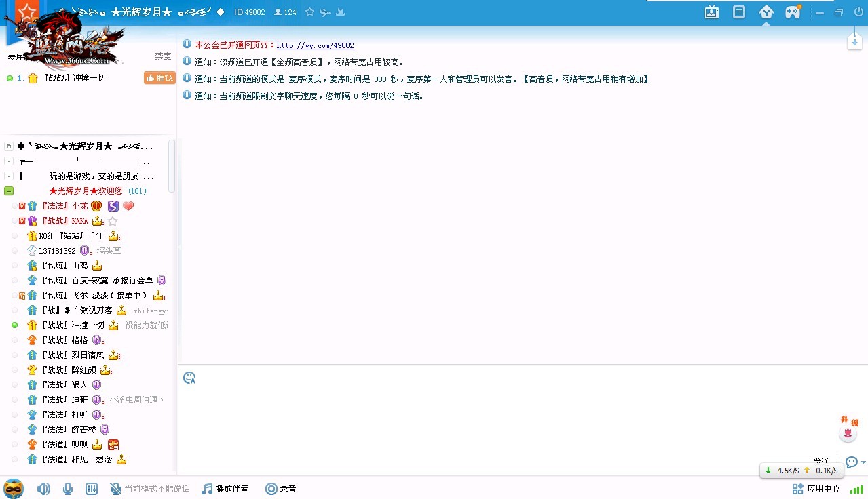Collapse the ★光辉岁月★欢迎您 channel group
The width and height of the screenshot is (868, 499).
pos(9,191)
